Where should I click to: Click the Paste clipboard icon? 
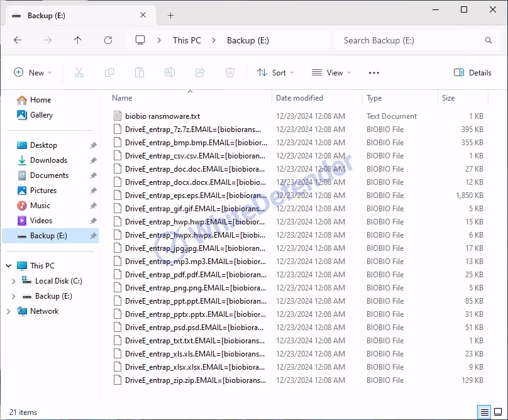[140, 72]
